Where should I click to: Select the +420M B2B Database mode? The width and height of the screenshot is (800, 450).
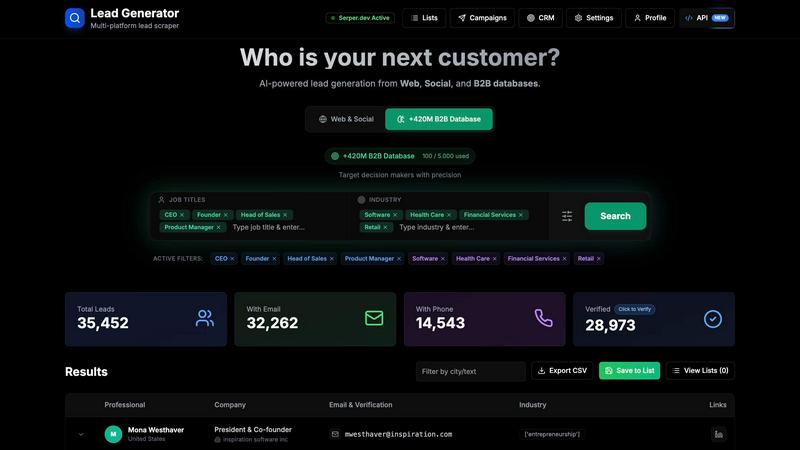tap(439, 119)
